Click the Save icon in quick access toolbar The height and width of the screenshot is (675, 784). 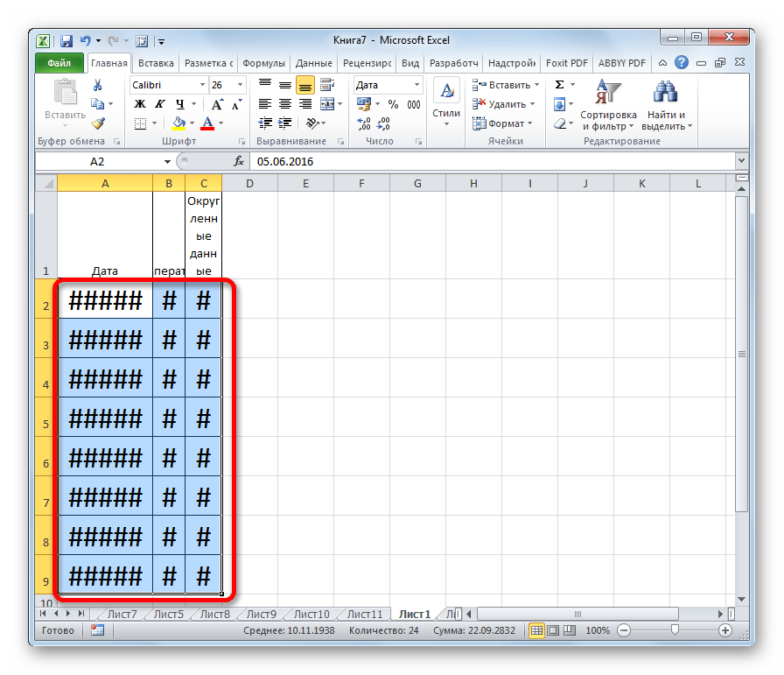click(66, 40)
